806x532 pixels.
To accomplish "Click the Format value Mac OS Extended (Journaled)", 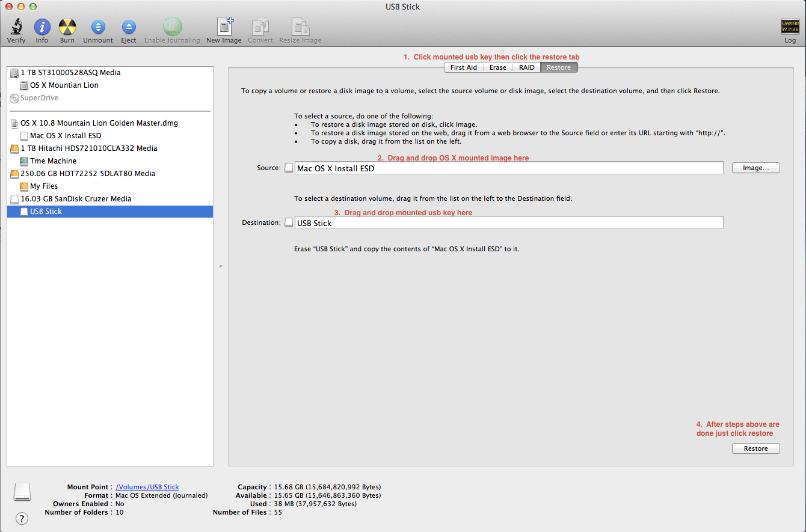I will [x=162, y=495].
